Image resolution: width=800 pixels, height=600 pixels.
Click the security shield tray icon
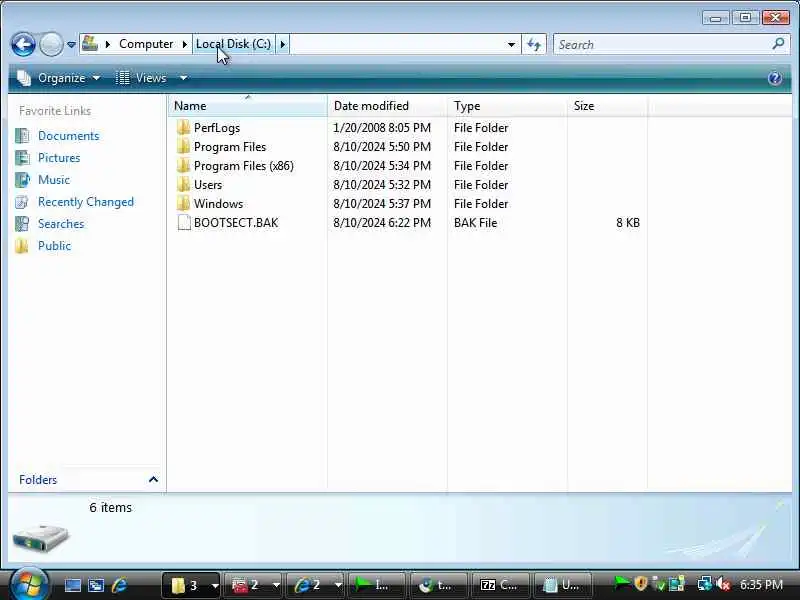641,583
